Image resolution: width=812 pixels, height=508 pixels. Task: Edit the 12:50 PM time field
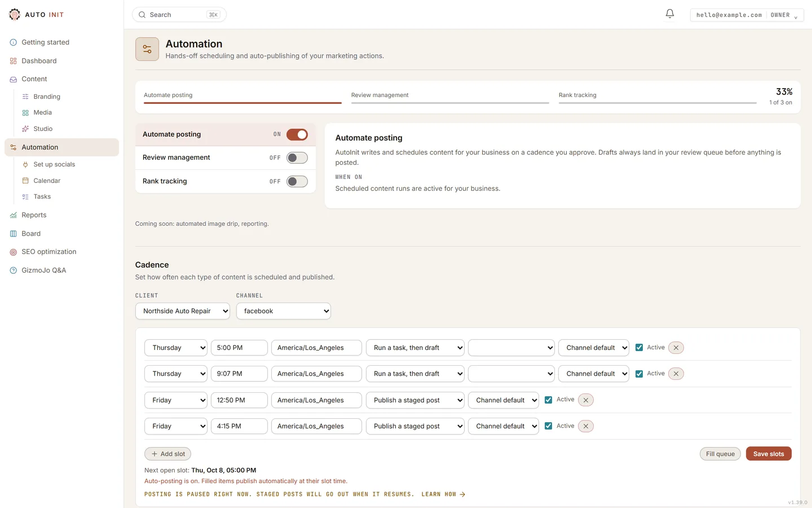pyautogui.click(x=239, y=400)
